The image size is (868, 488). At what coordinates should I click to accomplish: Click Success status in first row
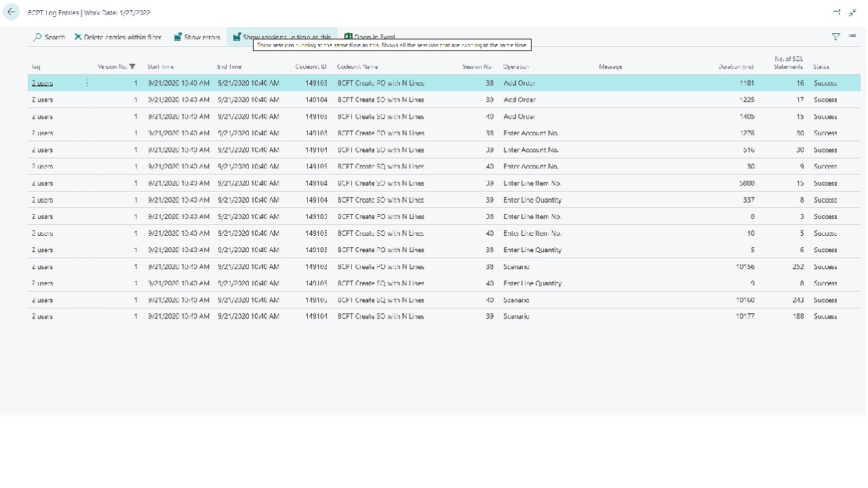click(x=825, y=83)
